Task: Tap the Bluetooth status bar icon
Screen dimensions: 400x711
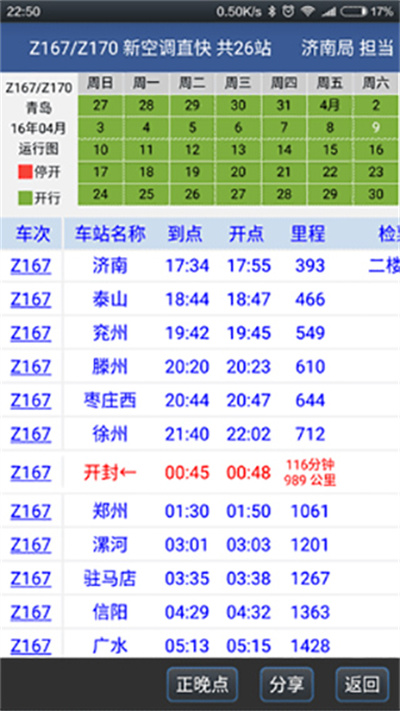Action: click(272, 11)
